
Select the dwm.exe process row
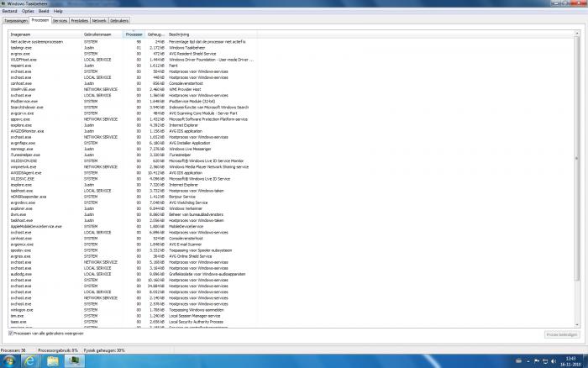133,214
